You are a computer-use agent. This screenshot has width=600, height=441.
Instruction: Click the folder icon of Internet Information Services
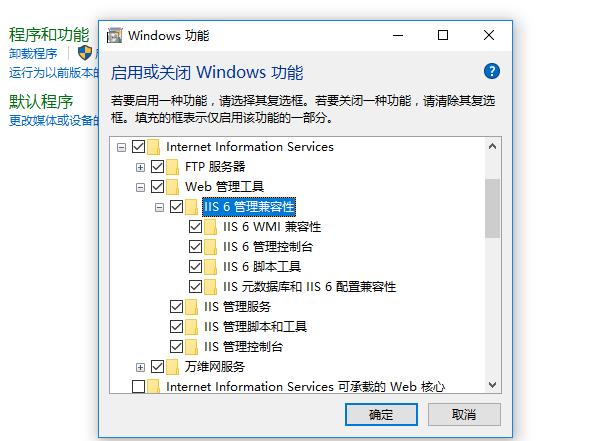pyautogui.click(x=153, y=147)
